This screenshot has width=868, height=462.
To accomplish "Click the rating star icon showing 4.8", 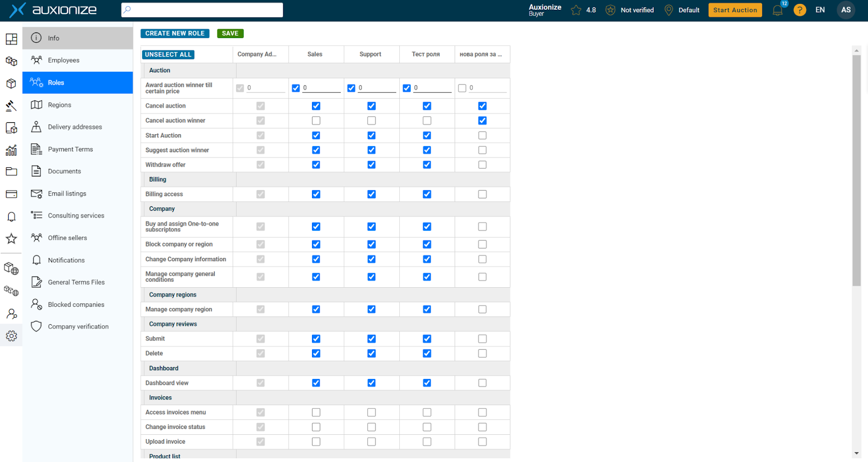I will click(576, 10).
